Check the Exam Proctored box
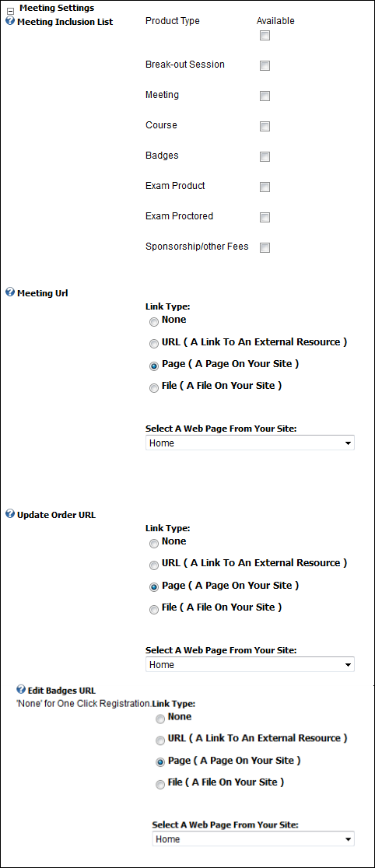 click(265, 218)
